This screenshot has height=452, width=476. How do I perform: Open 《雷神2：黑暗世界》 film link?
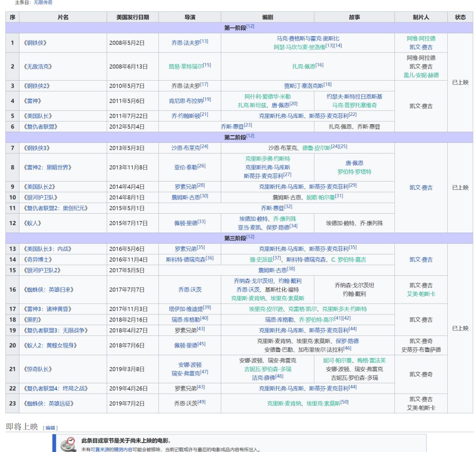point(47,167)
